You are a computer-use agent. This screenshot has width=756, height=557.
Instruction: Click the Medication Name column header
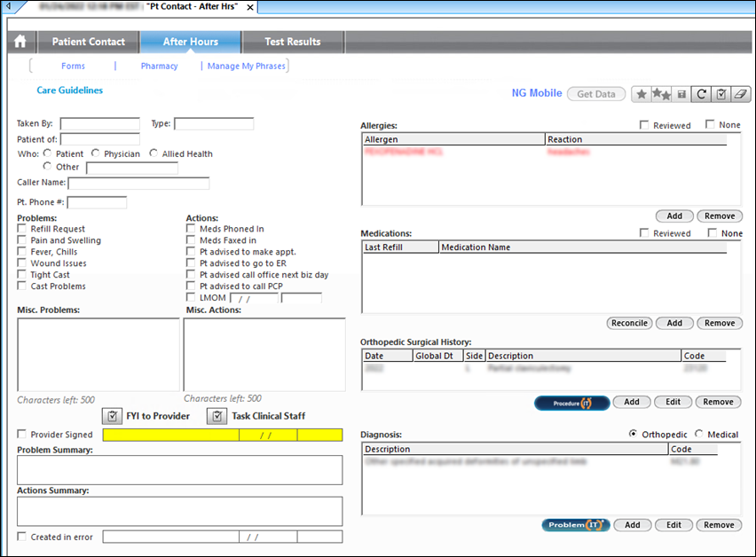[583, 247]
